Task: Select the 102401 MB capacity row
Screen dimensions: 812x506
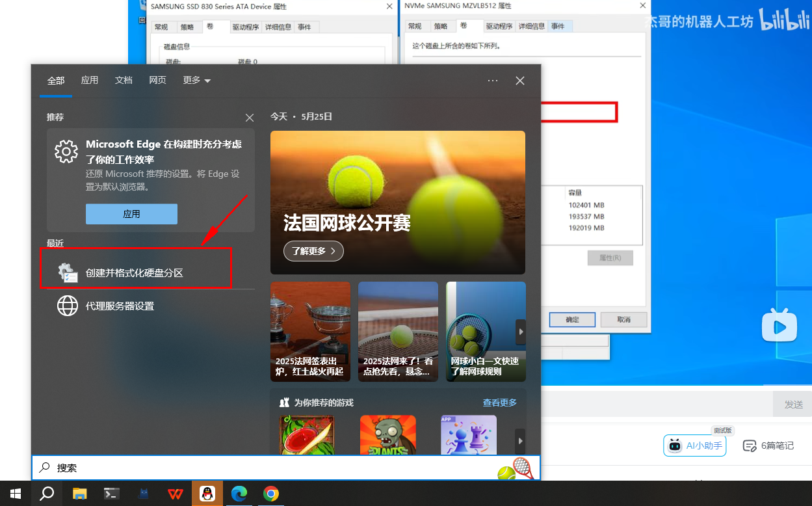Action: tap(586, 205)
